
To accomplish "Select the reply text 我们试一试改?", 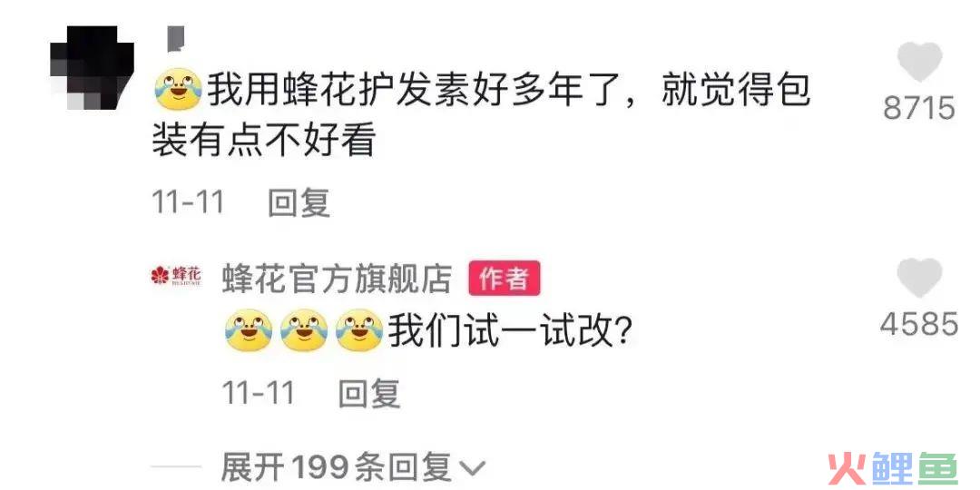I will (x=509, y=331).
